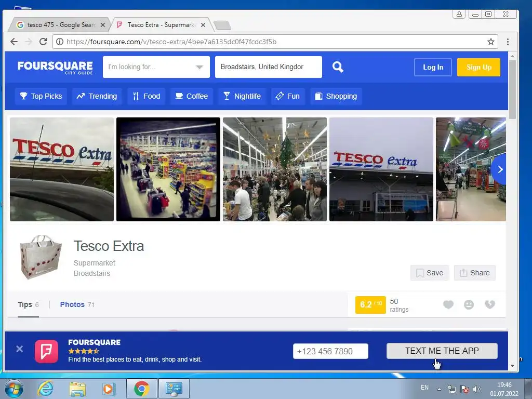View site information icon in address bar

pos(60,42)
